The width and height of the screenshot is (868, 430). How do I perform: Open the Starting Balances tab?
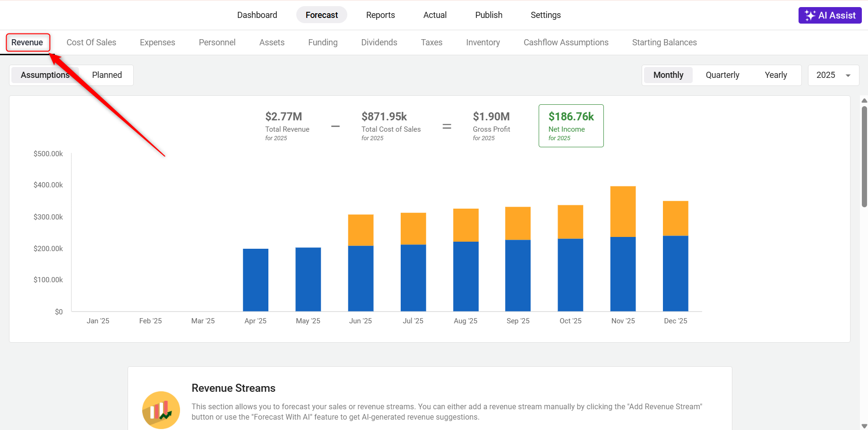664,42
